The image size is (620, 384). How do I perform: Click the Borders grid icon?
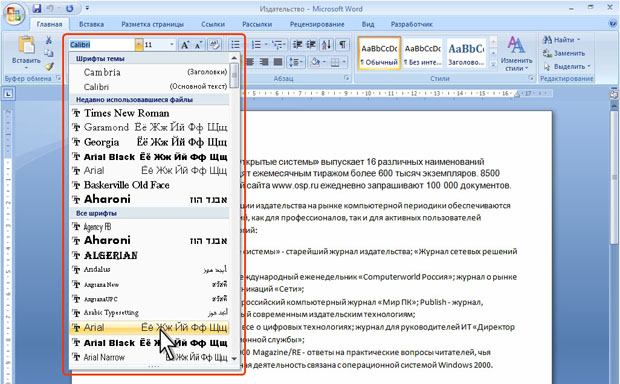(335, 62)
